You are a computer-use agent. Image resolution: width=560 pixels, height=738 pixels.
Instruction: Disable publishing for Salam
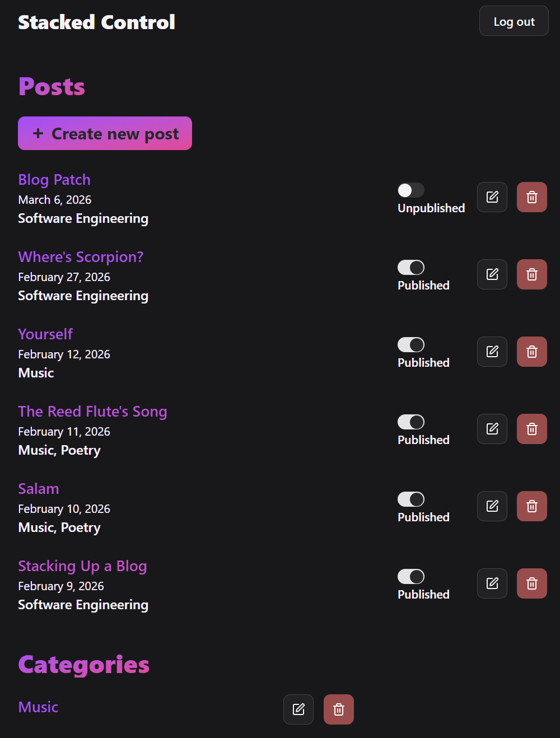coord(410,499)
